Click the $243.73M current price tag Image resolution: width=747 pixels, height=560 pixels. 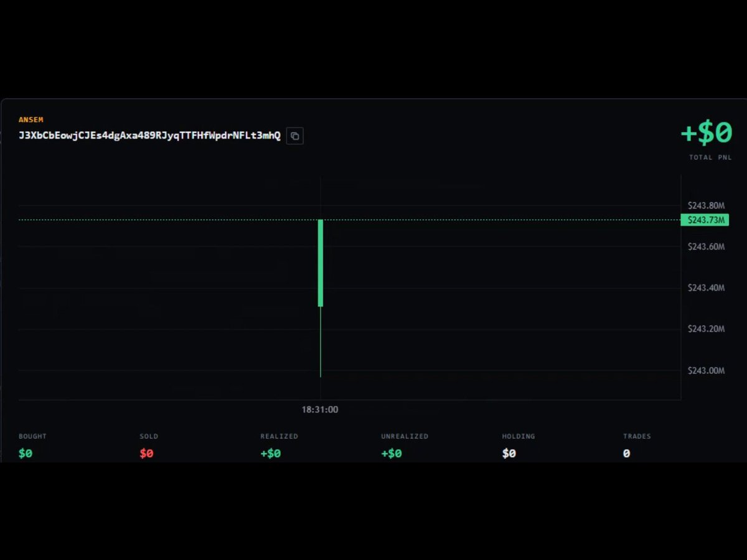705,220
